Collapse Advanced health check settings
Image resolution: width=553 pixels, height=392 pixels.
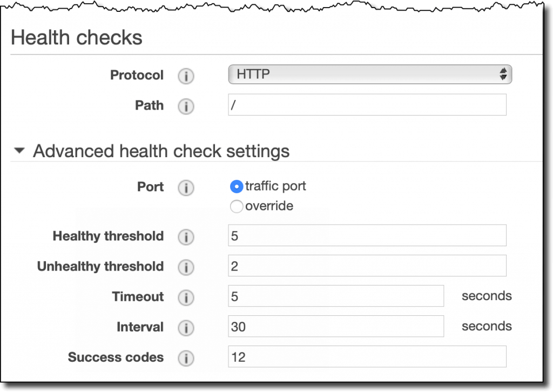tap(19, 151)
